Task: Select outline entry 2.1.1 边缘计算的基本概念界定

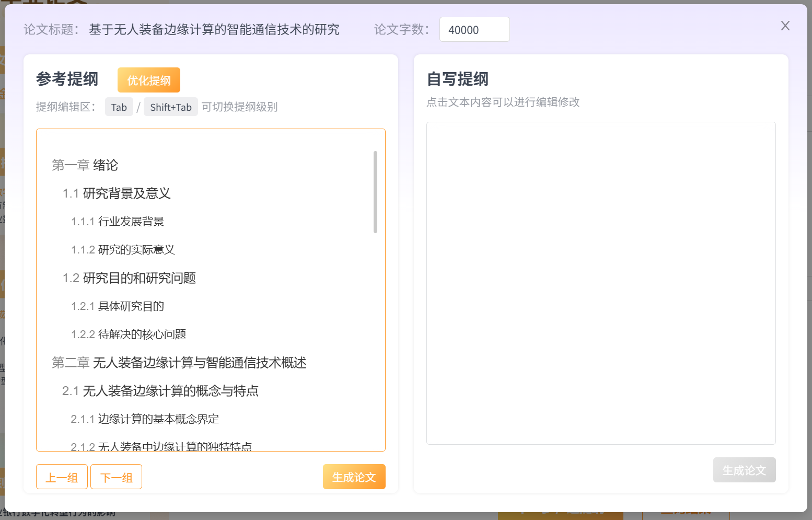Action: 145,419
